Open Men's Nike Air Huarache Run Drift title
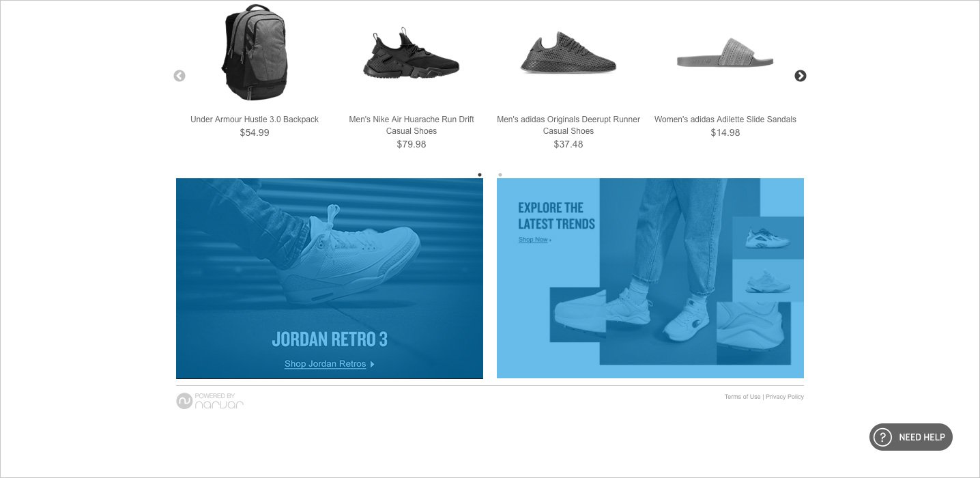980x478 pixels. 412,125
